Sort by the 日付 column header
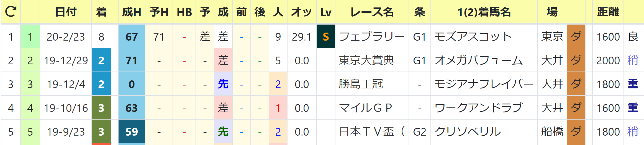The height and width of the screenshot is (145, 644). point(66,12)
